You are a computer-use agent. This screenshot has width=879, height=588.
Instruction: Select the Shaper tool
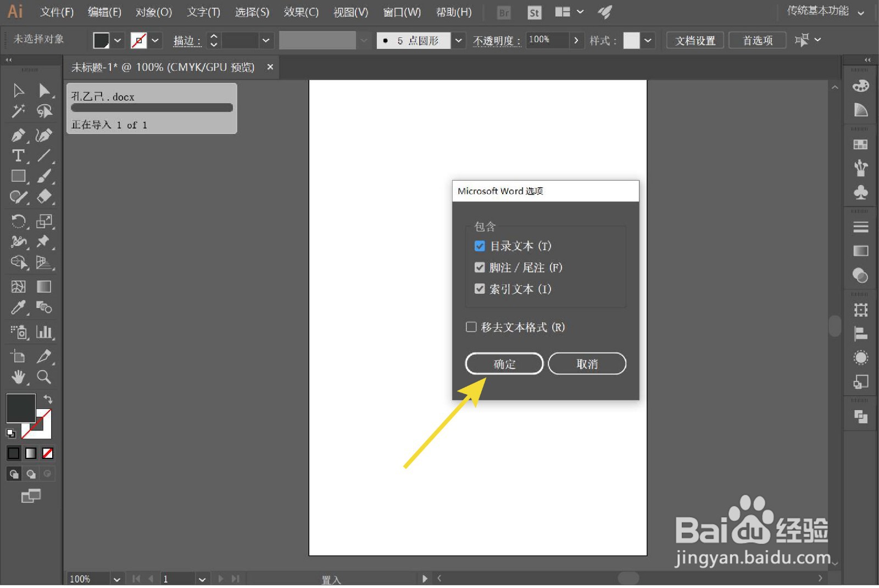(x=18, y=197)
